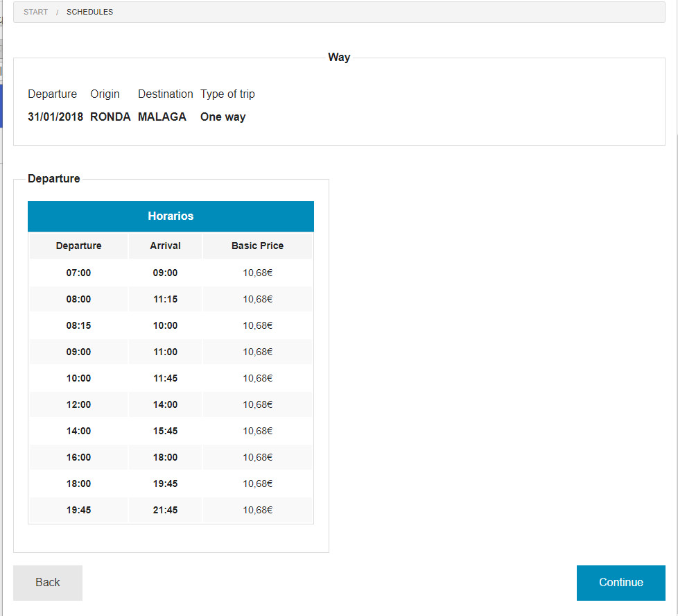Click the Departure column header

coord(78,246)
